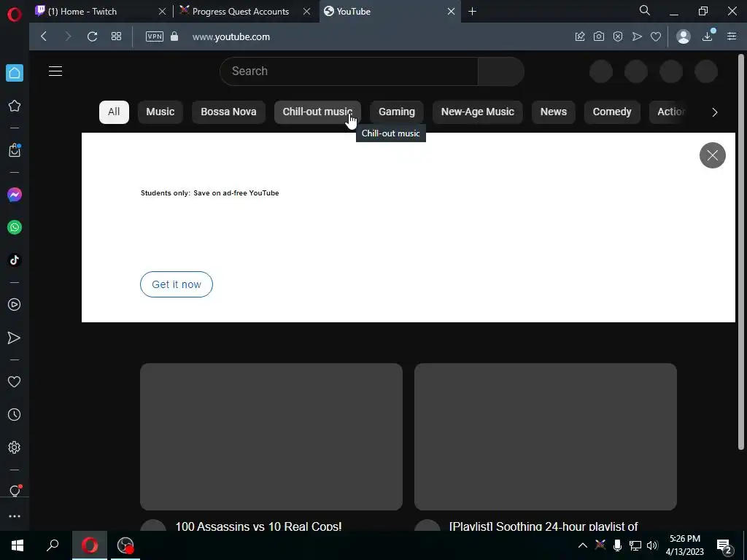
Task: Show hidden system tray icons
Action: click(x=582, y=545)
